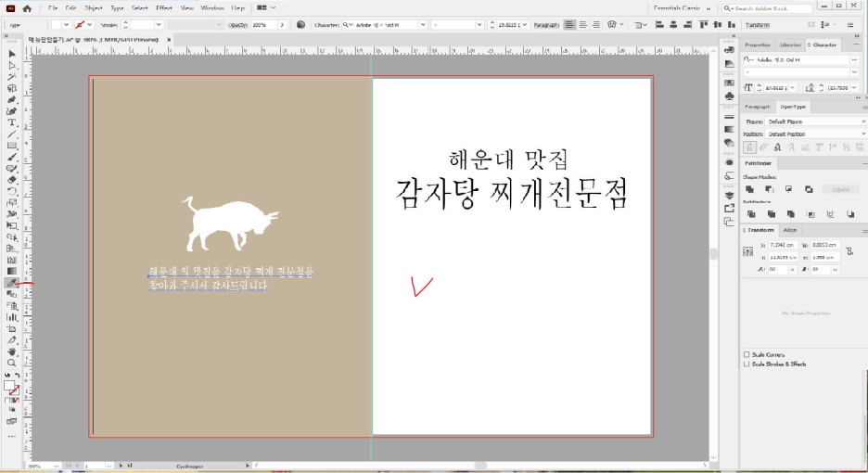Open the Layers panel icon in dock
Image resolution: width=868 pixels, height=473 pixels.
pyautogui.click(x=729, y=196)
